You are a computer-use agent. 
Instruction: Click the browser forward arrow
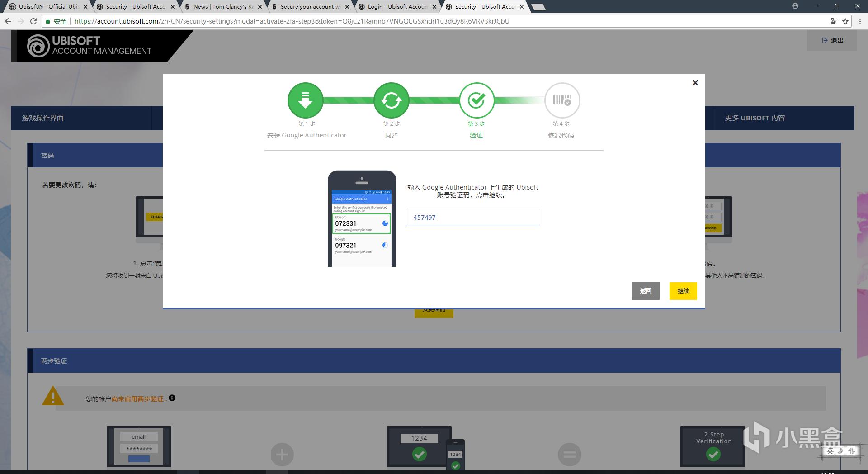coord(21,21)
